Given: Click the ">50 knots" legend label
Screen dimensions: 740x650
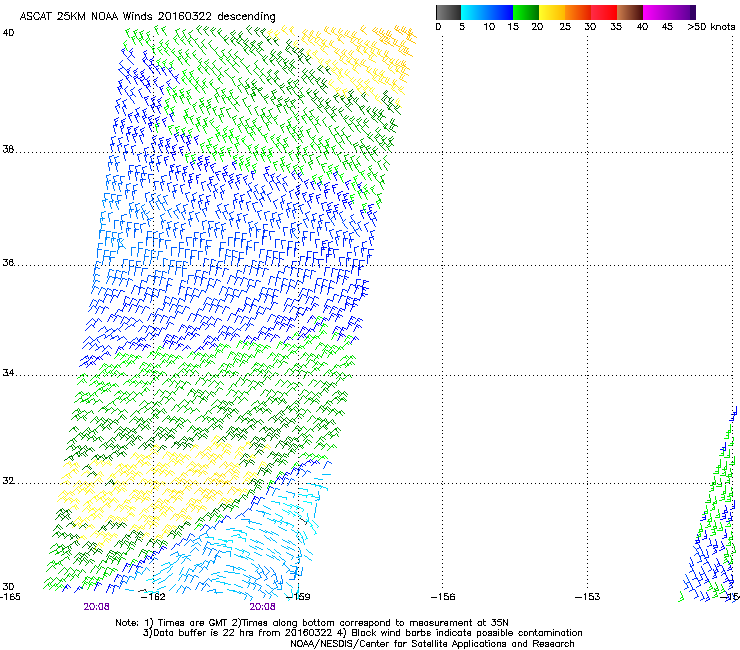Looking at the screenshot, I should (x=711, y=27).
